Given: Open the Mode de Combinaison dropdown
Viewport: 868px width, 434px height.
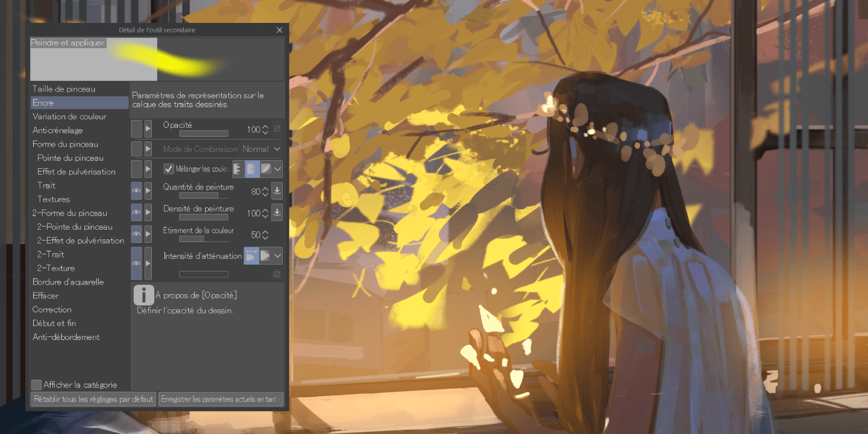Looking at the screenshot, I should [x=262, y=149].
